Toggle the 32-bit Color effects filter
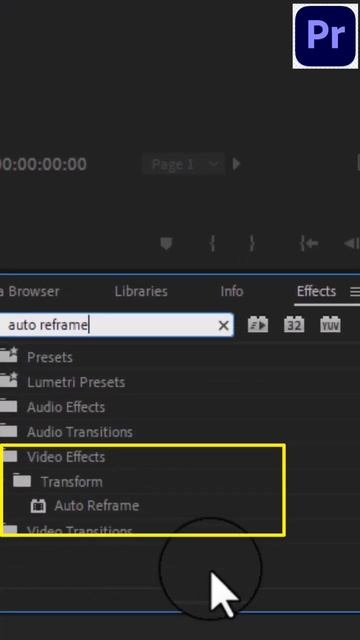Image resolution: width=360 pixels, height=640 pixels. tap(294, 325)
